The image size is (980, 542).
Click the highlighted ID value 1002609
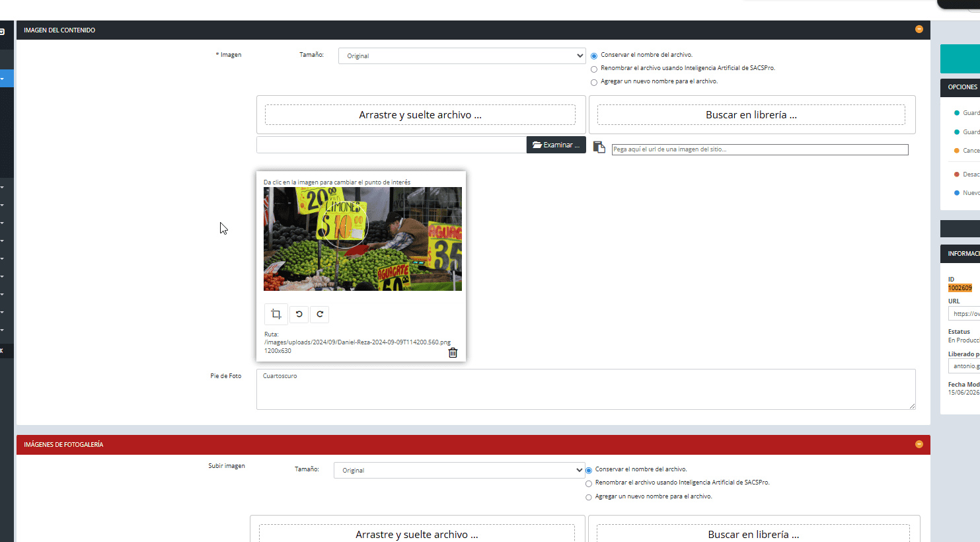tap(960, 288)
